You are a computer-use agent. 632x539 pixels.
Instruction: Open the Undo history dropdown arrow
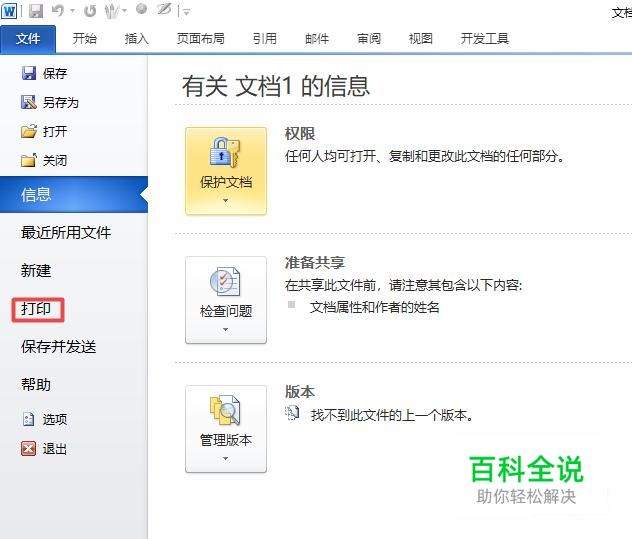click(73, 11)
